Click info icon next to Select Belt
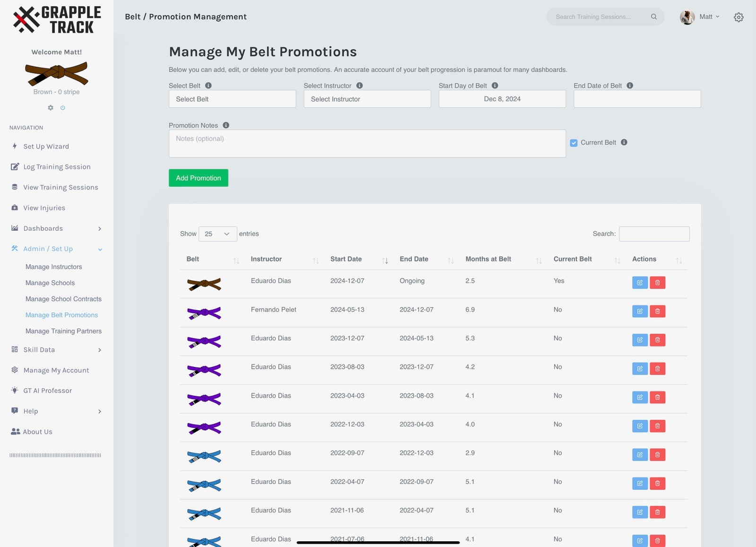Screen dimensions: 756x547 click(x=209, y=86)
